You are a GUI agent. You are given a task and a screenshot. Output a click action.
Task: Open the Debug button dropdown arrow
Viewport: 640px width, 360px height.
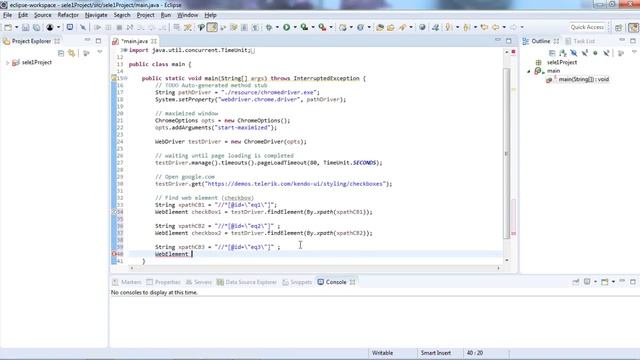coord(277,27)
